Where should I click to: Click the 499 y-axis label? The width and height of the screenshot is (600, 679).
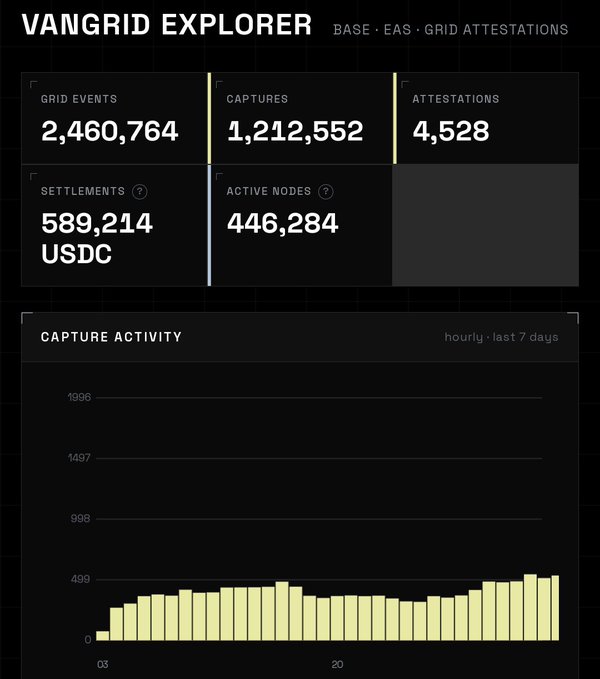(x=81, y=579)
